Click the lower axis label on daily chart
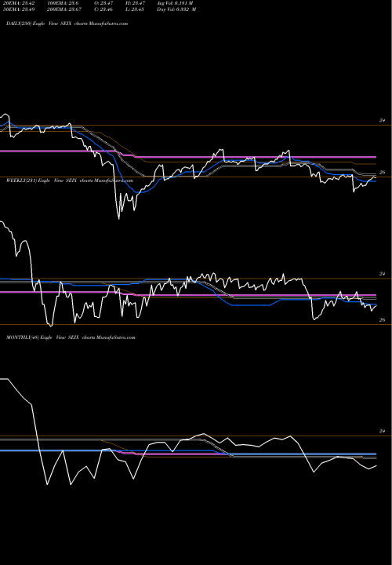This screenshot has width=392, height=565. [383, 173]
